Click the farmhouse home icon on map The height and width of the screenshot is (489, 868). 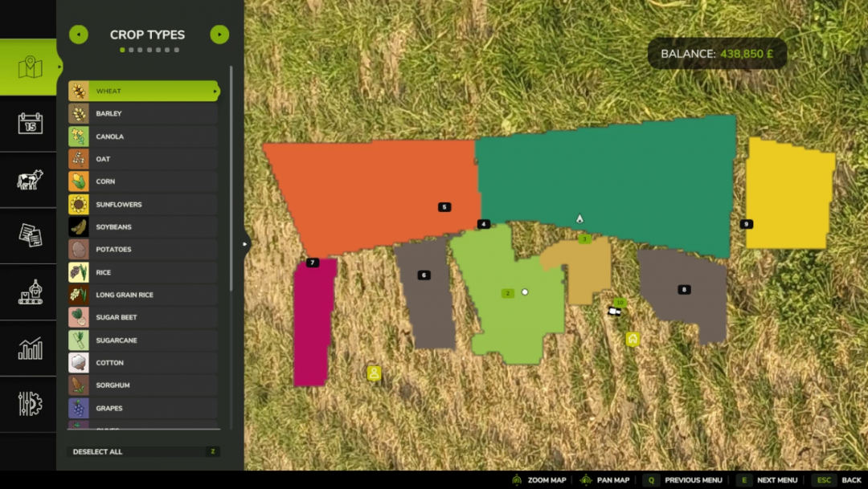click(x=633, y=339)
